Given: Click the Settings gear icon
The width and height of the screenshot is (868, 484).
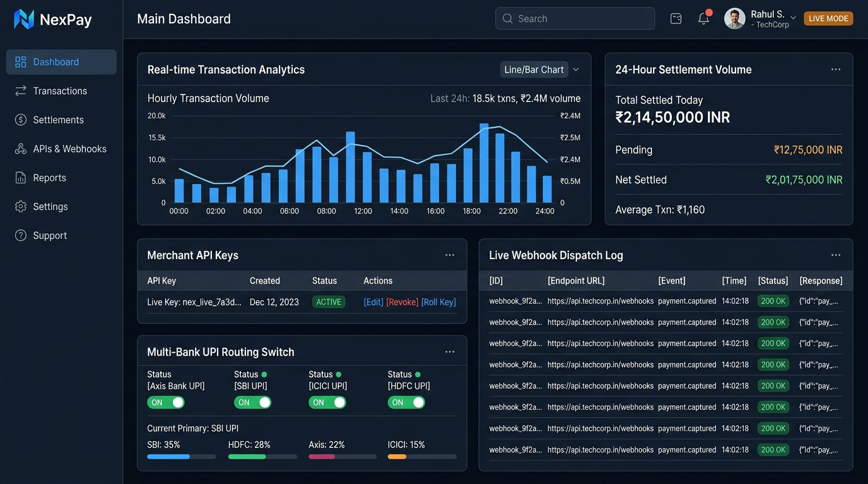Looking at the screenshot, I should click(x=21, y=207).
